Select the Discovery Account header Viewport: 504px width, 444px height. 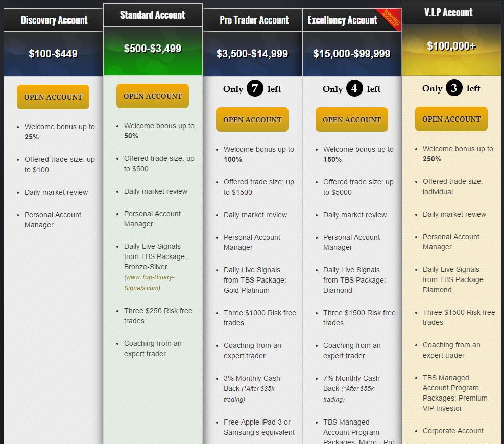tap(54, 20)
